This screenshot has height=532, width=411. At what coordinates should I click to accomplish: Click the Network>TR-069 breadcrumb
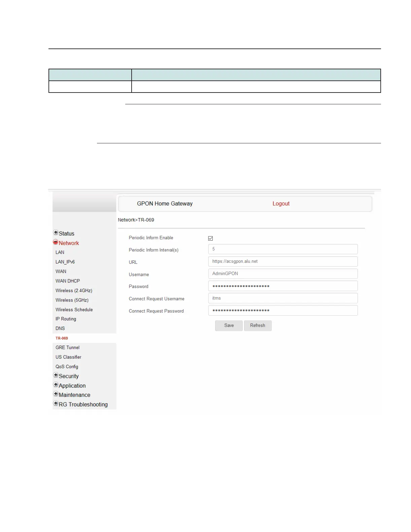click(x=136, y=220)
